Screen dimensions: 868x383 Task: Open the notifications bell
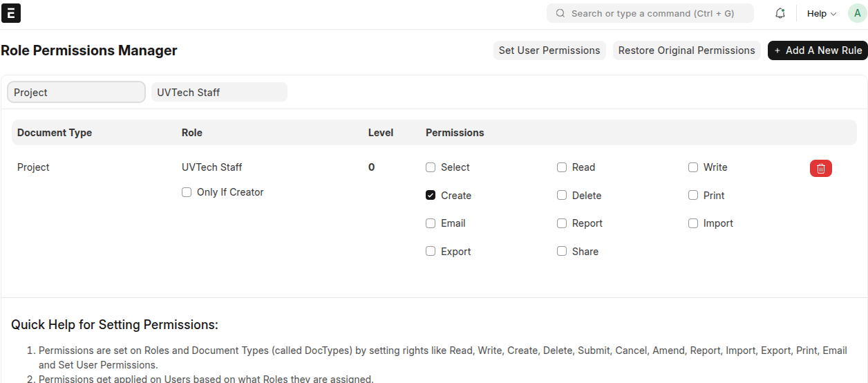780,13
